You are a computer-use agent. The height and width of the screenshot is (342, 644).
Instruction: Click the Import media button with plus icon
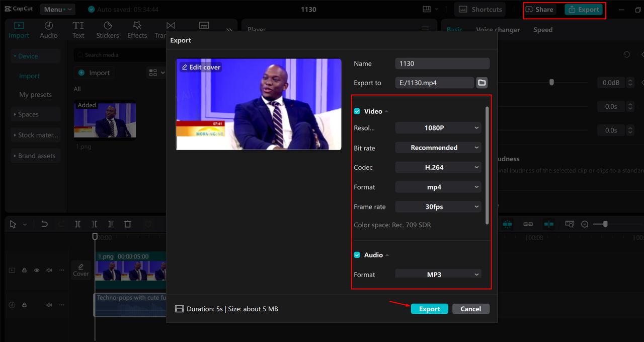[x=94, y=73]
